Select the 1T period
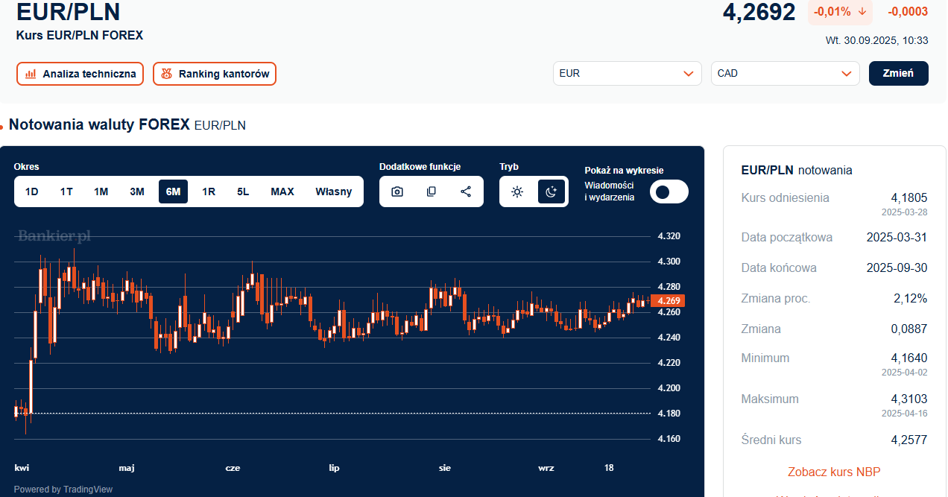The width and height of the screenshot is (948, 497). point(66,192)
